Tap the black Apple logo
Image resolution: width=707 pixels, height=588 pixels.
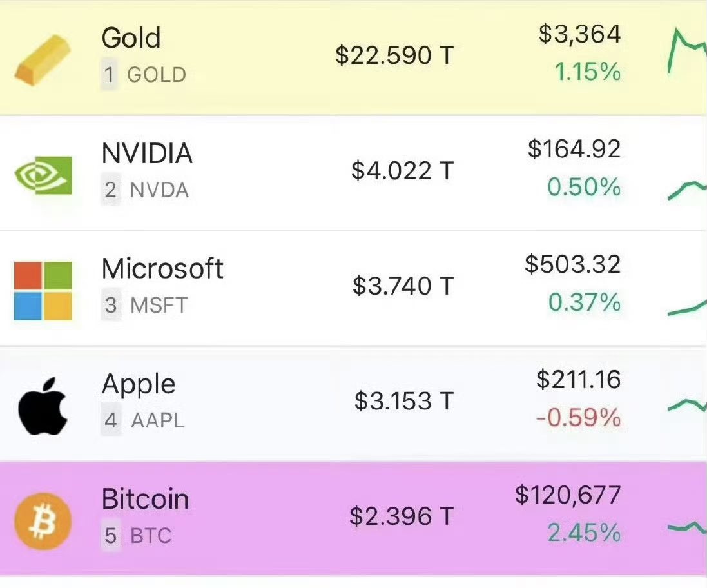point(43,406)
